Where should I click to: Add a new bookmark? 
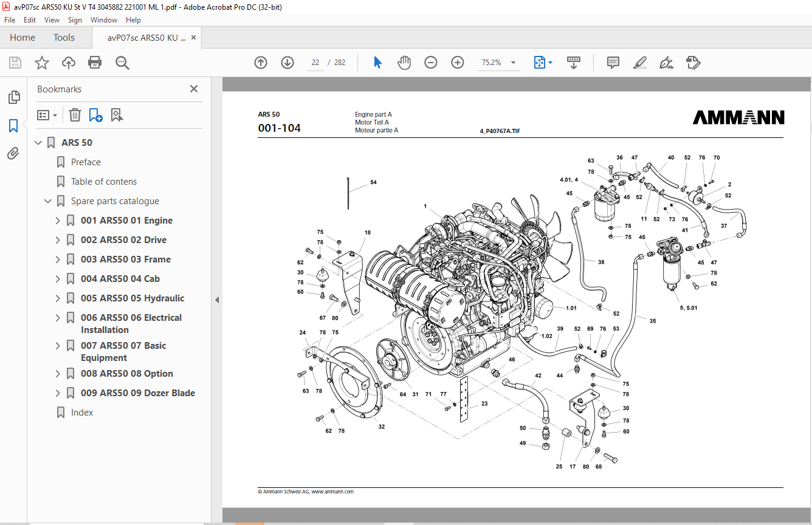(x=95, y=115)
